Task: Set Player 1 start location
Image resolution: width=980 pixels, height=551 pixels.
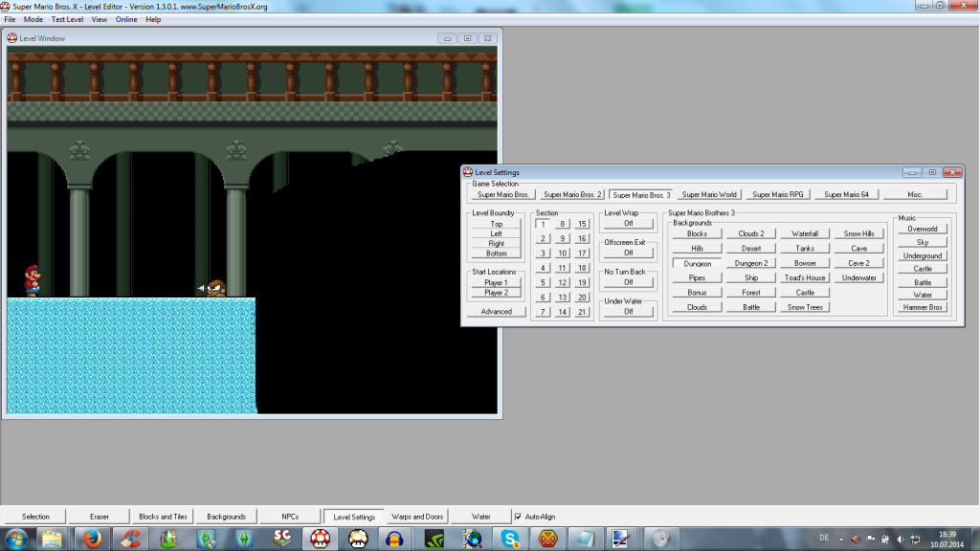Action: (x=497, y=282)
